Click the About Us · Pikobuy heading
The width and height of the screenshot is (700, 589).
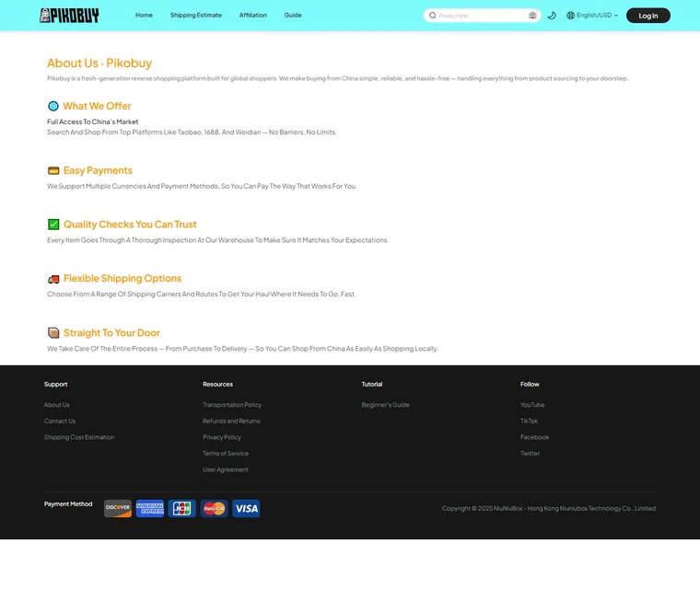(99, 64)
